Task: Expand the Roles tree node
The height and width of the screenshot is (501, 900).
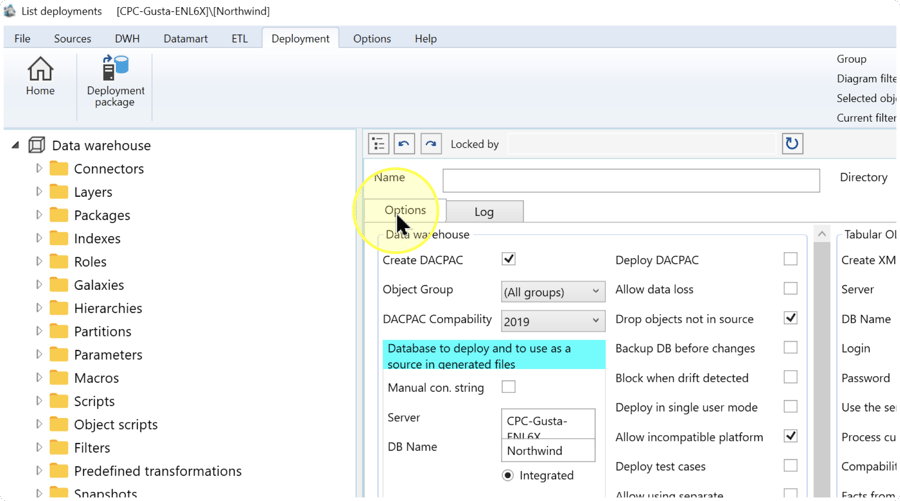Action: point(38,261)
